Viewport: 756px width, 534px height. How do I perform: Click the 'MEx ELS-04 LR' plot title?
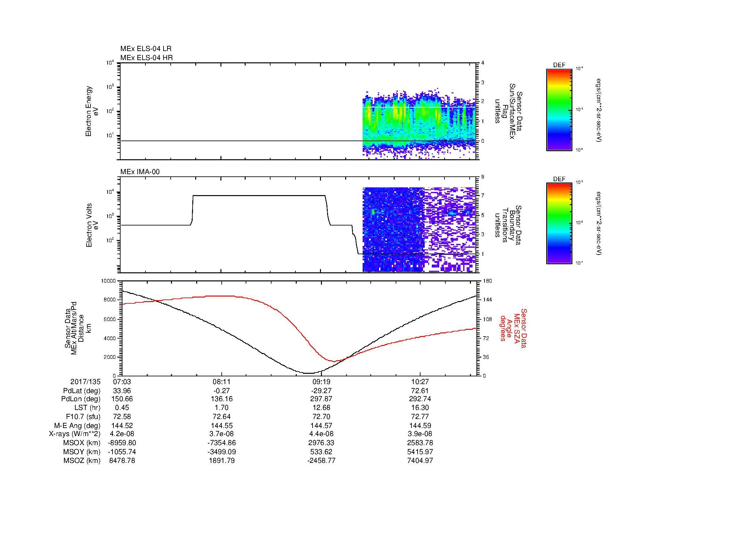pos(146,49)
